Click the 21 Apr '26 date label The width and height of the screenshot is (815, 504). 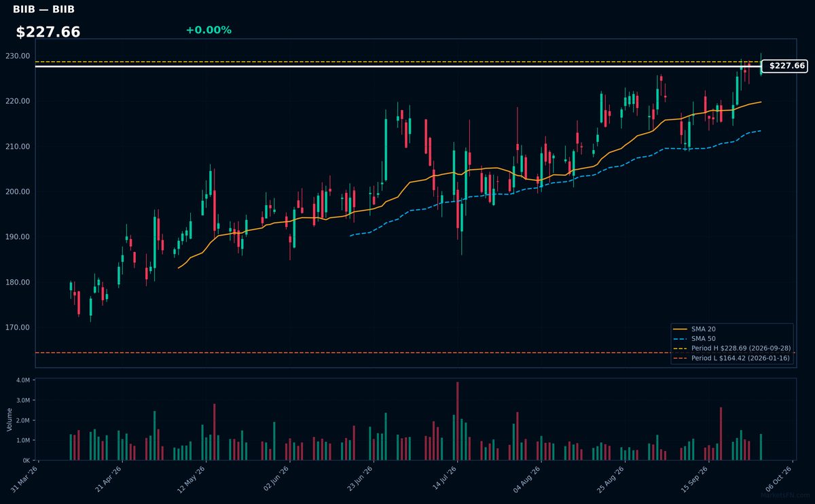pyautogui.click(x=109, y=480)
